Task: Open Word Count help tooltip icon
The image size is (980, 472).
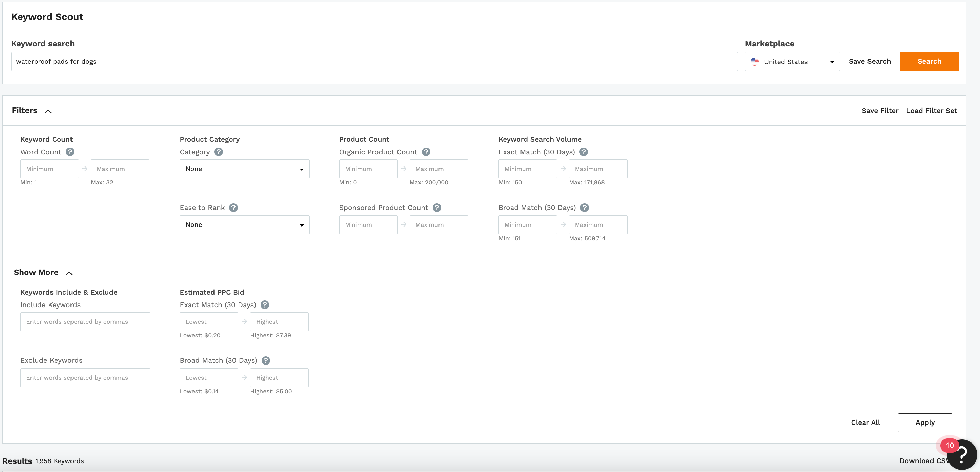Action: click(x=70, y=152)
